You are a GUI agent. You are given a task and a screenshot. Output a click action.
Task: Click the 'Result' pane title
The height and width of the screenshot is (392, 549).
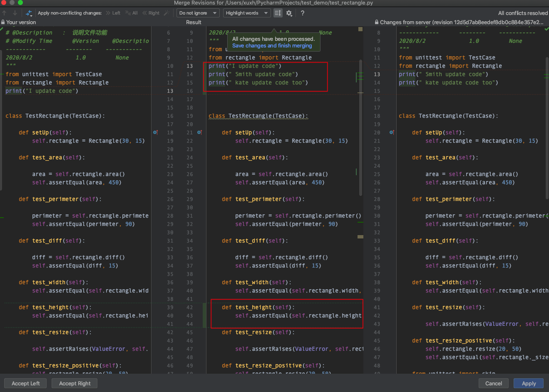tap(194, 22)
